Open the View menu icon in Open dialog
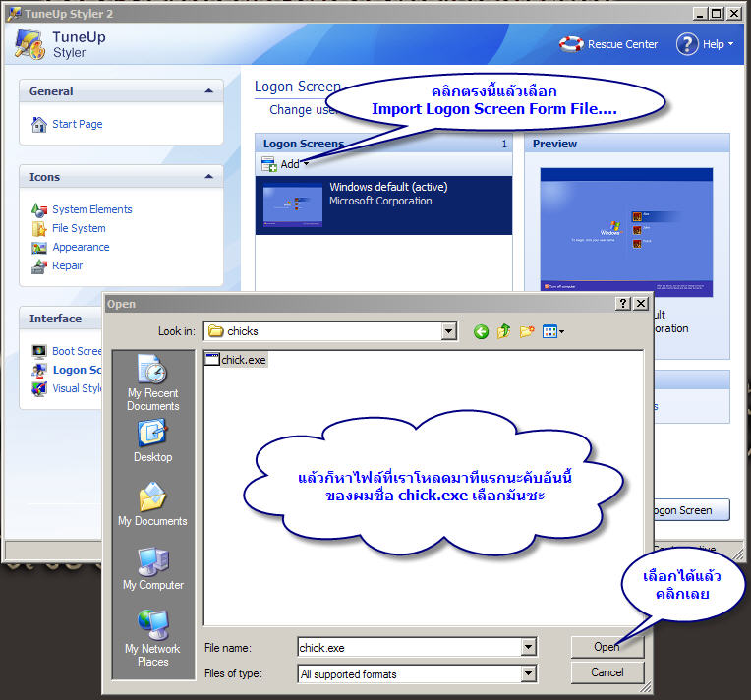This screenshot has height=700, width=751. point(552,331)
